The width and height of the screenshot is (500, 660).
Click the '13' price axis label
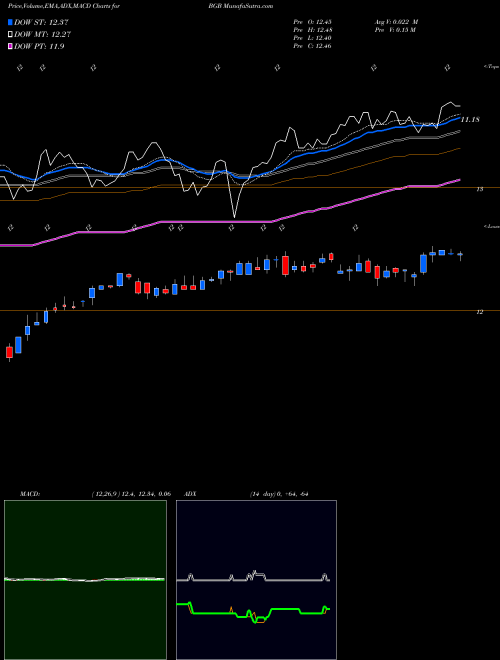[x=479, y=189]
